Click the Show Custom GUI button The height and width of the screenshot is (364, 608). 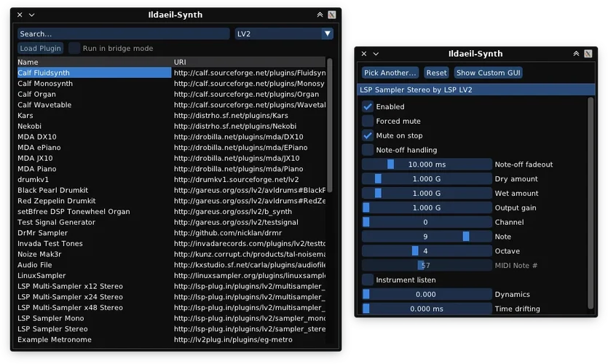488,73
